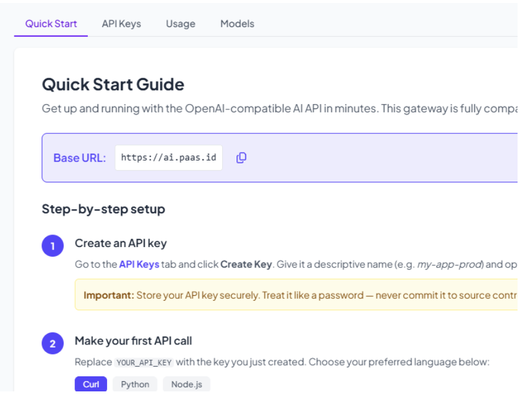Click the 'my-app-prod' example name
The width and height of the screenshot is (532, 398).
point(450,264)
